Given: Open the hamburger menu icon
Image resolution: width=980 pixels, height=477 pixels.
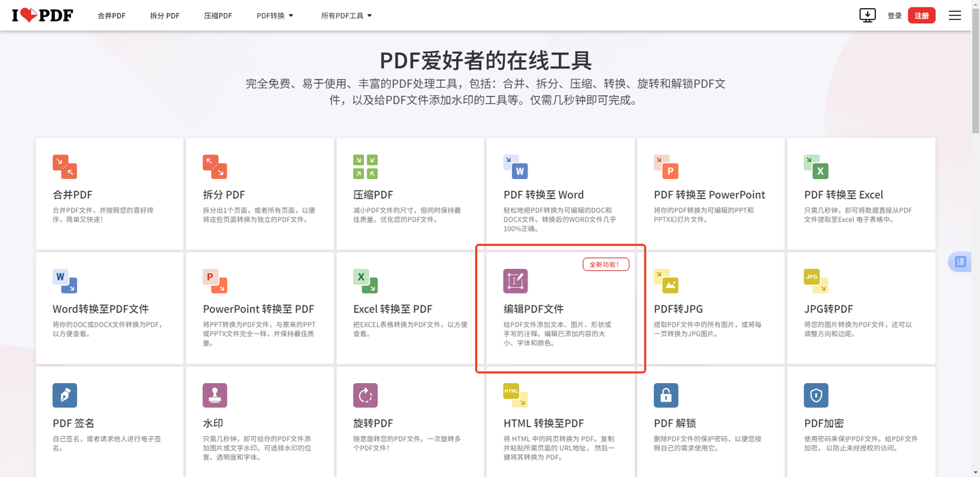Looking at the screenshot, I should (x=955, y=15).
